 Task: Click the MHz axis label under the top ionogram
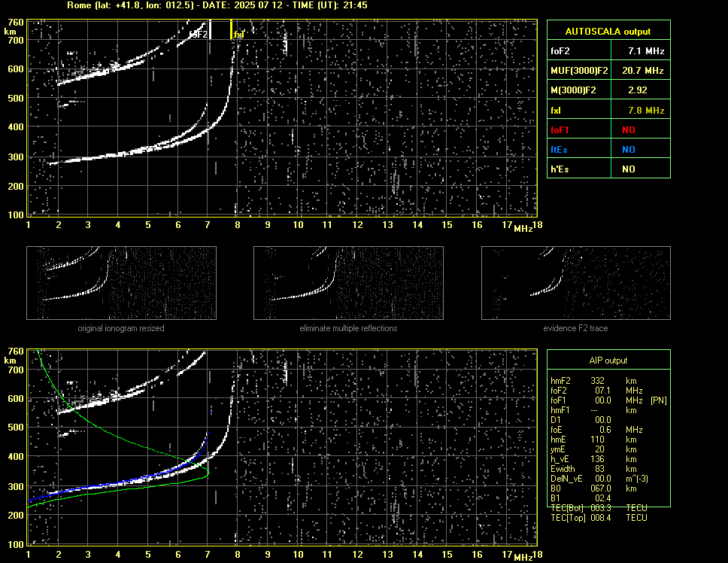pos(523,228)
